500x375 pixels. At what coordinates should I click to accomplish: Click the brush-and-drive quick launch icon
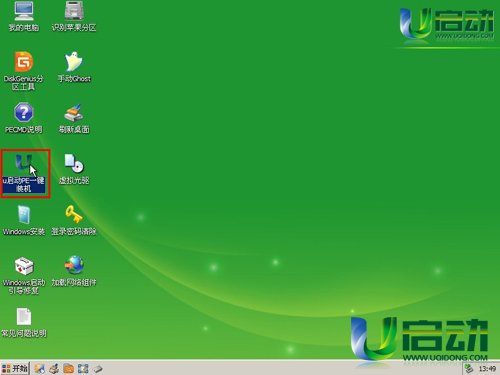[54, 369]
